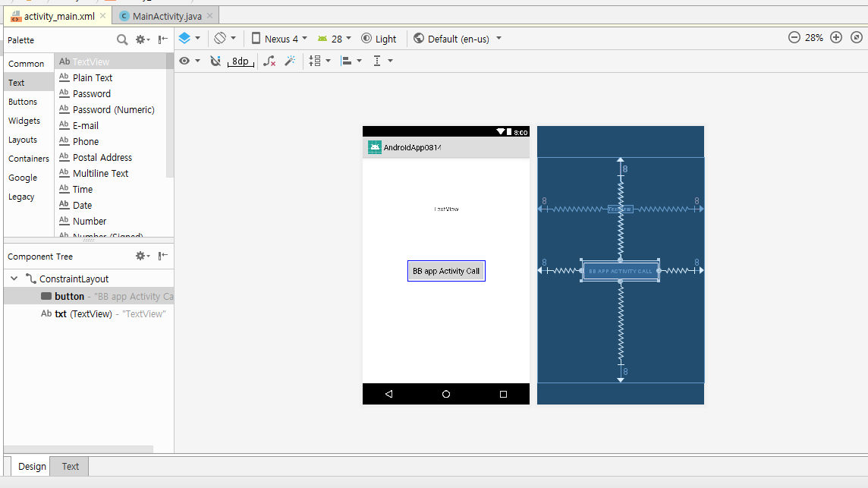
Task: Select the TextView palette item
Action: click(111, 61)
